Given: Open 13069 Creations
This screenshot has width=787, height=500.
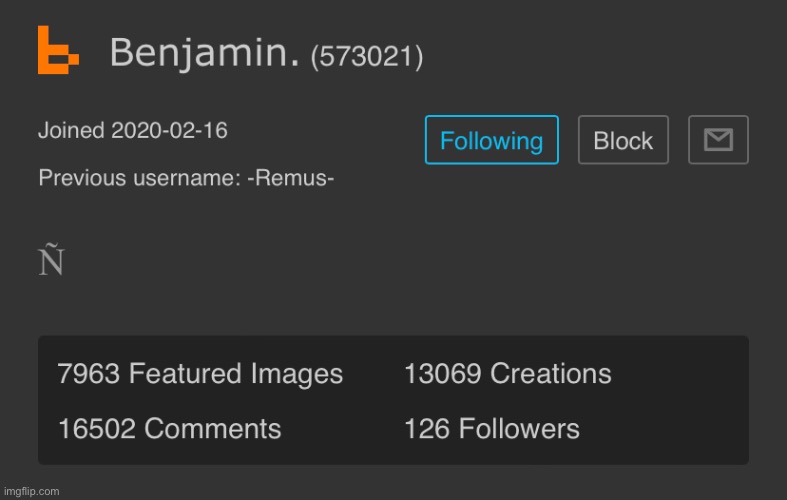Looking at the screenshot, I should [x=507, y=373].
